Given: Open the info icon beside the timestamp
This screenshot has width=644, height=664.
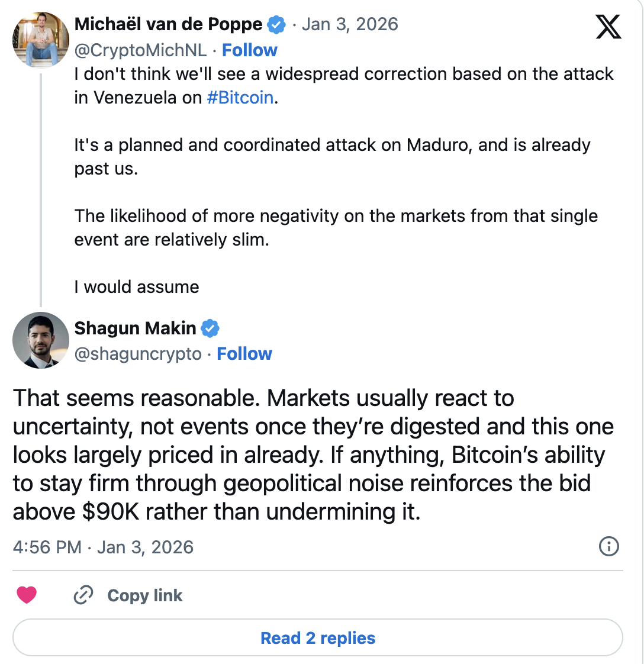Looking at the screenshot, I should point(609,547).
